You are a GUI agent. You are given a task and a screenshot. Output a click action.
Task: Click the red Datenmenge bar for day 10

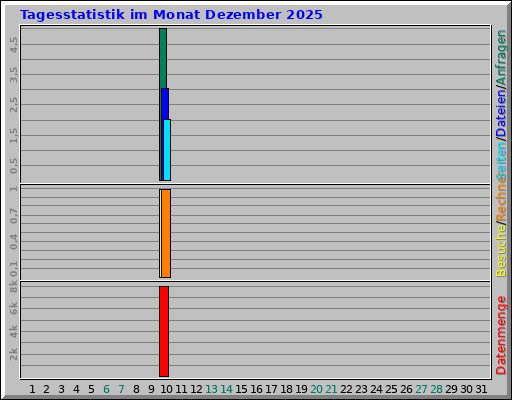click(164, 331)
